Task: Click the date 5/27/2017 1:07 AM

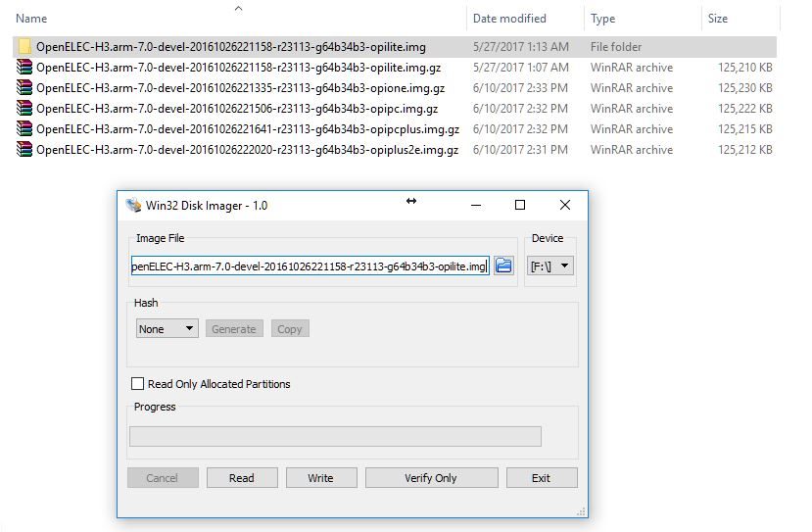Action: [x=520, y=68]
